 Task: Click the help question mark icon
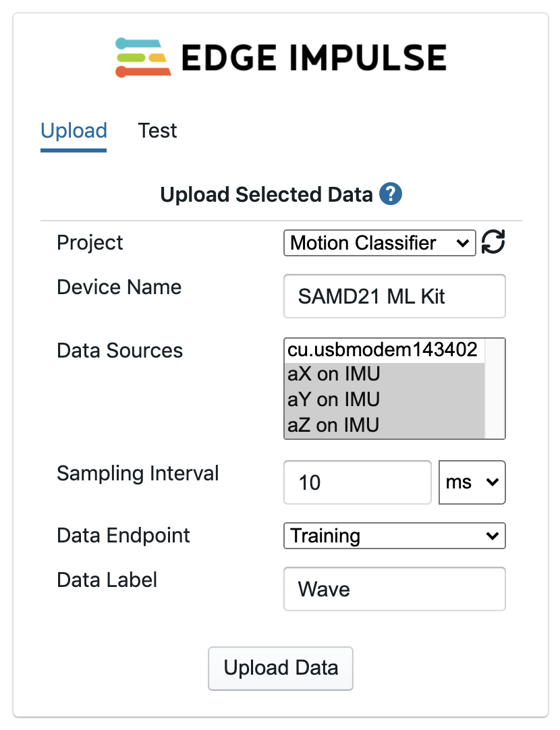coord(391,194)
